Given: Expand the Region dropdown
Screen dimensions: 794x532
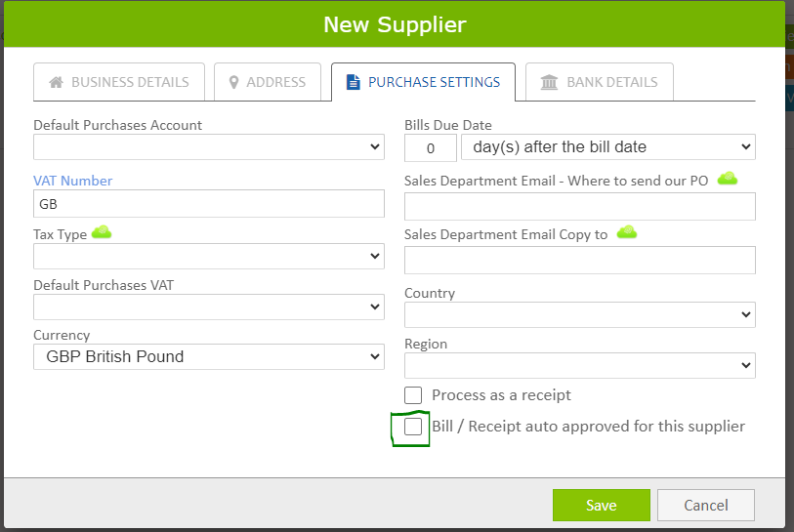Looking at the screenshot, I should 579,366.
